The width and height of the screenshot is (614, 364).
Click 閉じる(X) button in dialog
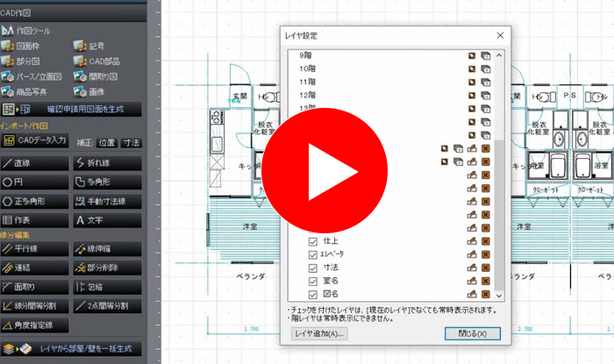[473, 334]
